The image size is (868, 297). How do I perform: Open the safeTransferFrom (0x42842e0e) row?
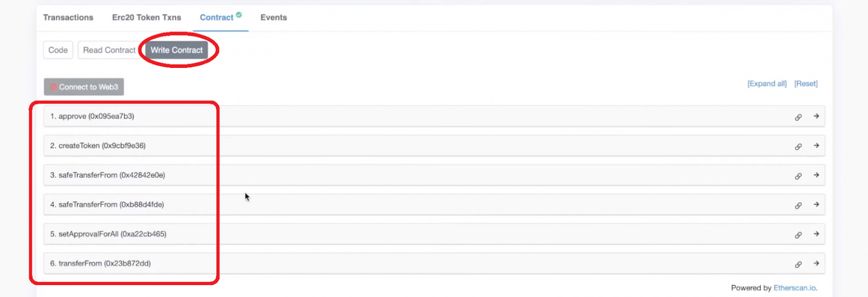point(434,175)
